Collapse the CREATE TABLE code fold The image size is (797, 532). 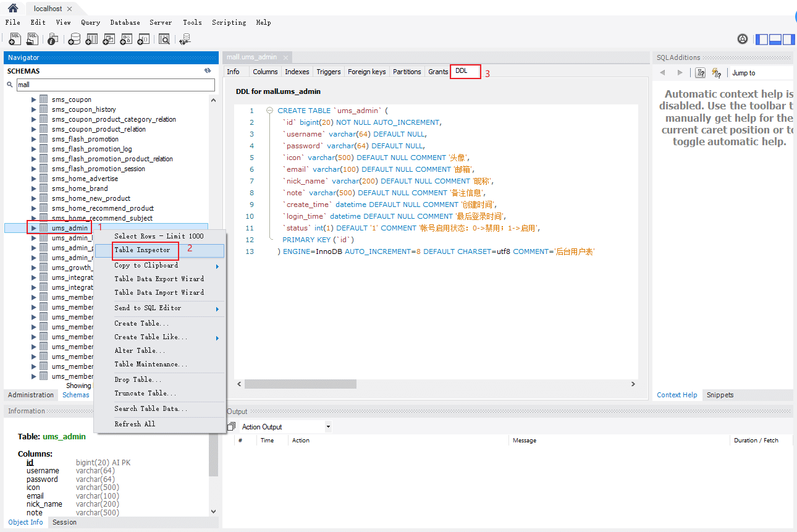270,111
